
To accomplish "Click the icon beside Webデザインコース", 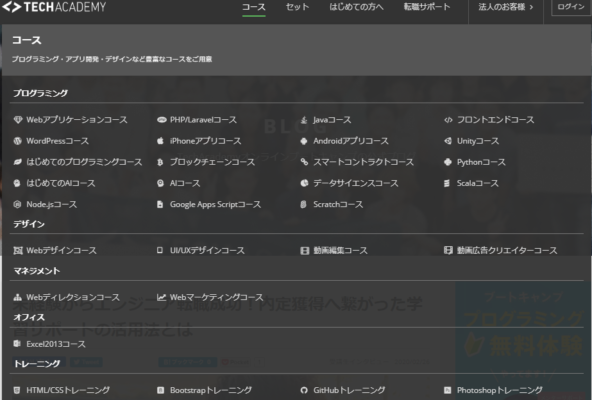I will [18, 250].
